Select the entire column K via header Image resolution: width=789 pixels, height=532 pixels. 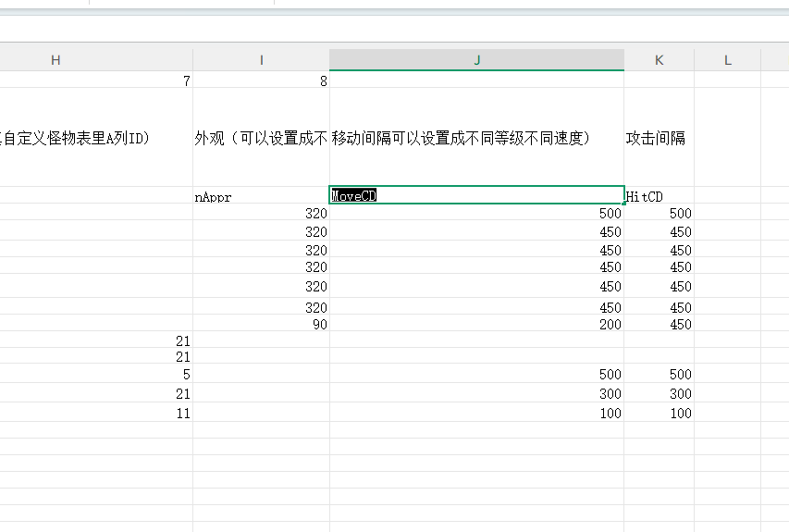(659, 60)
